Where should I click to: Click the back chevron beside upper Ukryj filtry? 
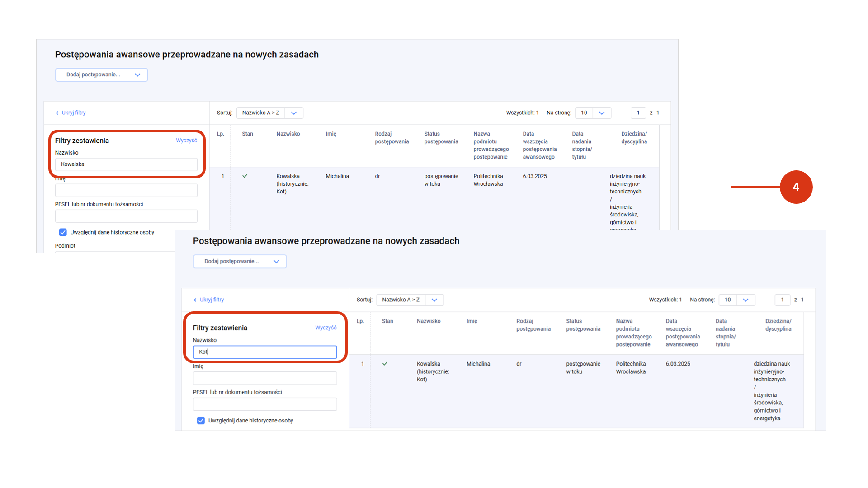click(x=57, y=113)
